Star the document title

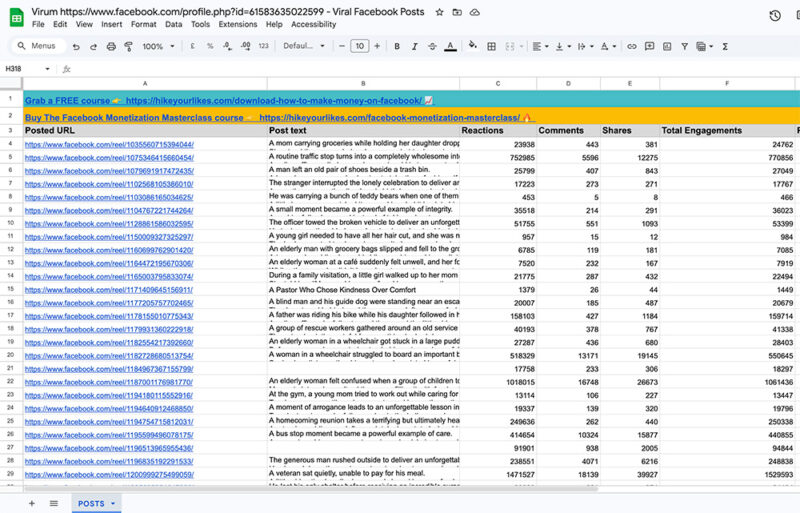[x=437, y=11]
